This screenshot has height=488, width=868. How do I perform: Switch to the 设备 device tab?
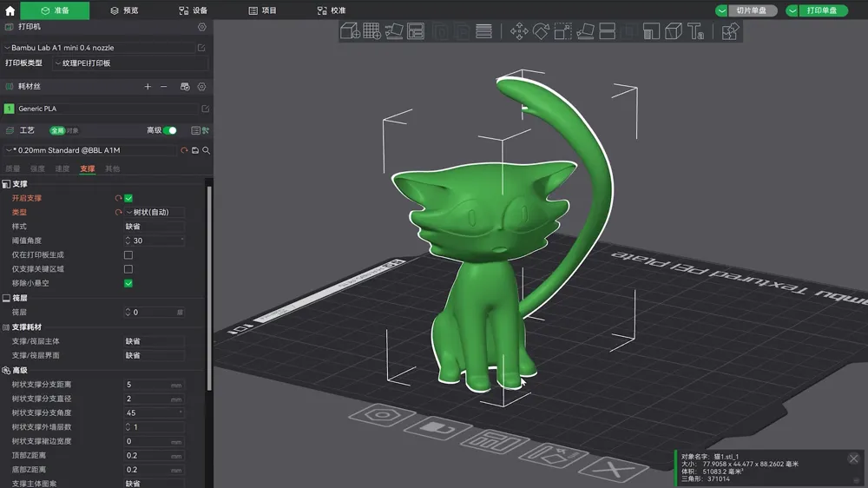click(x=194, y=10)
